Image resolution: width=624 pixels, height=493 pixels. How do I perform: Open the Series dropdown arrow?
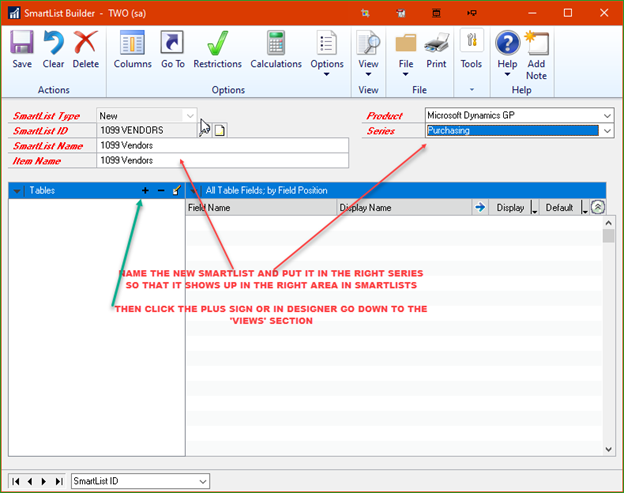coord(607,131)
